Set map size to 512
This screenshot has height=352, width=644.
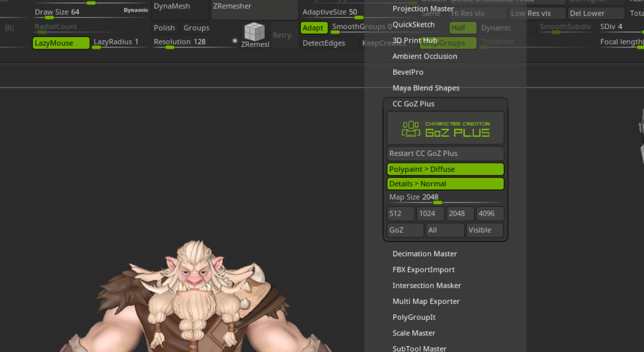(x=401, y=214)
